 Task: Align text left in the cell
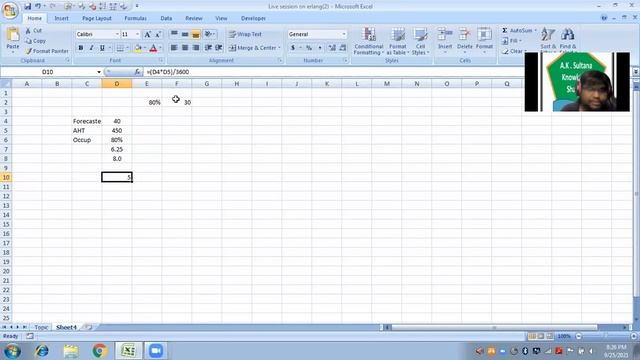click(174, 48)
